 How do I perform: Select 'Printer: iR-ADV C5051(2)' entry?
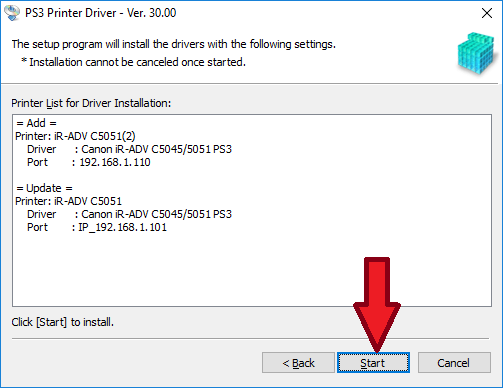click(75, 136)
